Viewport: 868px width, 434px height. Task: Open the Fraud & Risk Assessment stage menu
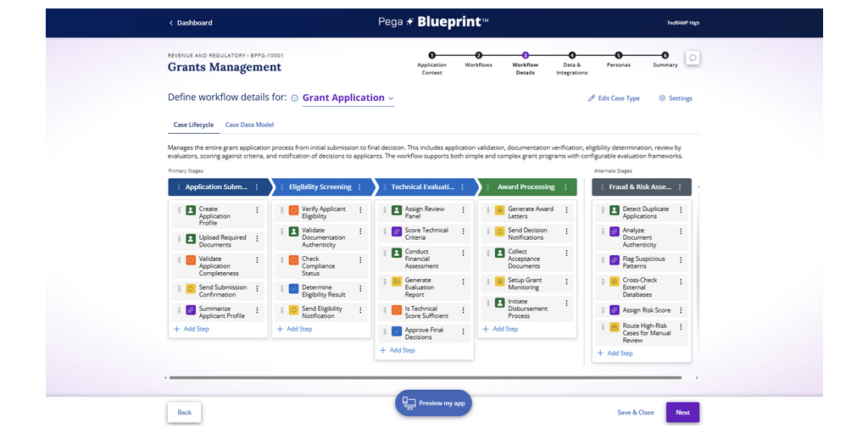pos(681,187)
